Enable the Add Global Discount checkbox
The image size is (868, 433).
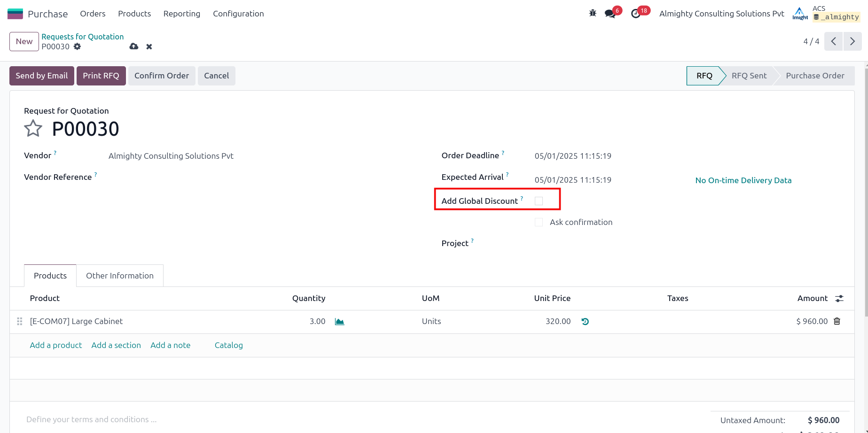point(539,201)
